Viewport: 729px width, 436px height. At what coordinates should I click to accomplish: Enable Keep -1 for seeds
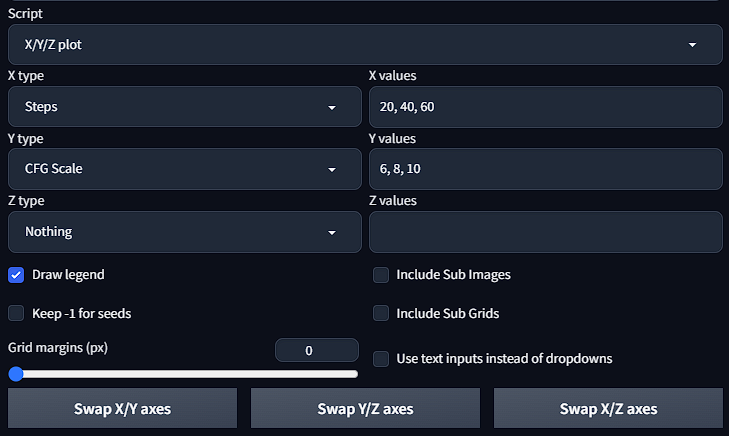point(16,313)
